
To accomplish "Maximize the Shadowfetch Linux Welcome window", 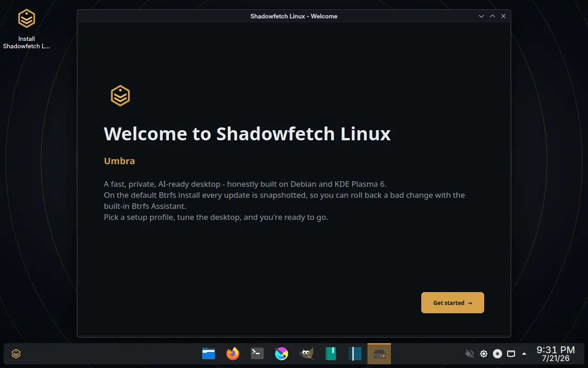I will [492, 16].
